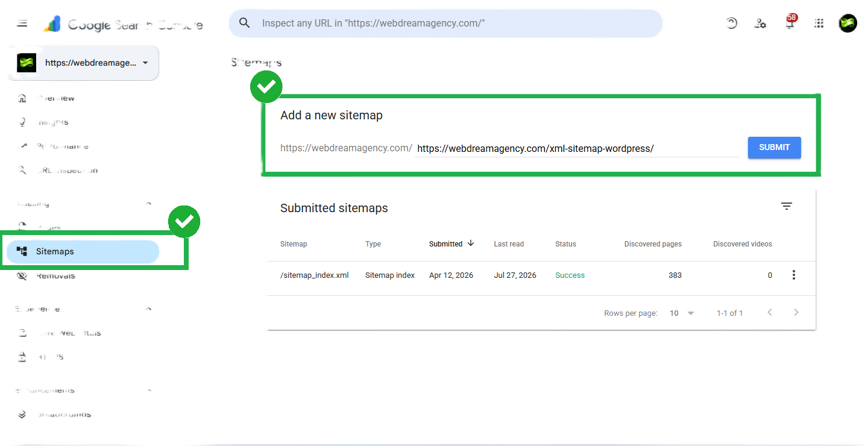Sort by the Sitemap column header
The height and width of the screenshot is (446, 868).
[294, 244]
